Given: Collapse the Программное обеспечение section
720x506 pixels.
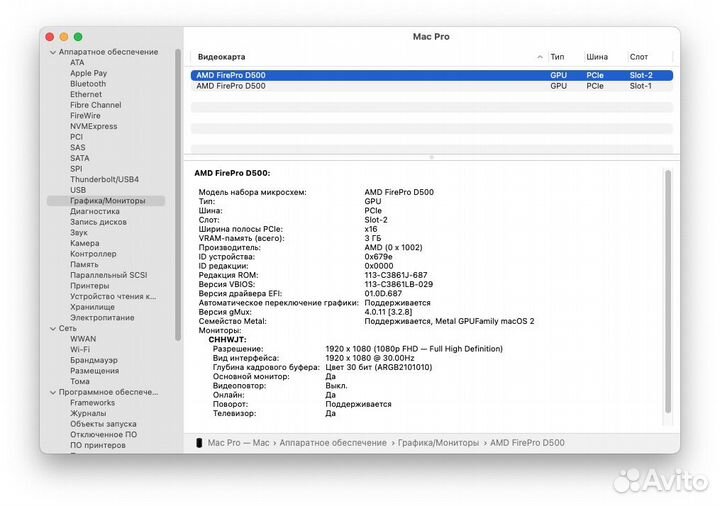Looking at the screenshot, I should (53, 393).
